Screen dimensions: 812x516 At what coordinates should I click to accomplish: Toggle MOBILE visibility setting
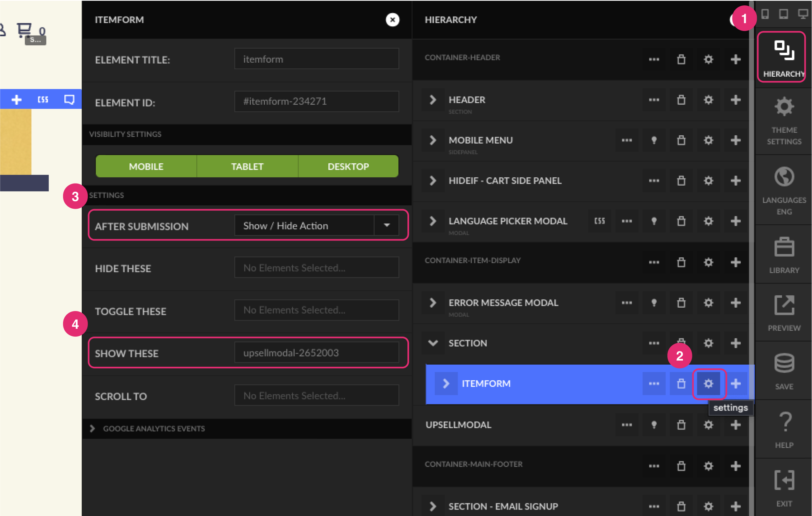pos(146,166)
